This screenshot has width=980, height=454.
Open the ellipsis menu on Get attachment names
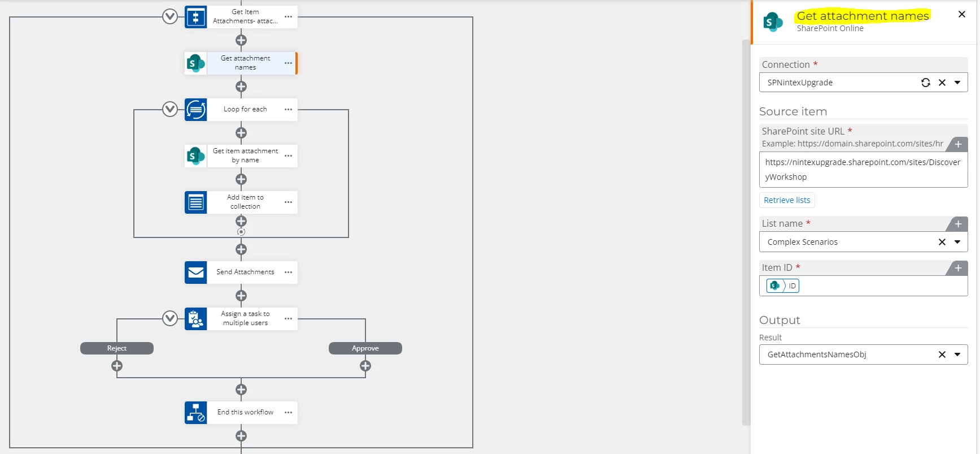click(x=289, y=63)
